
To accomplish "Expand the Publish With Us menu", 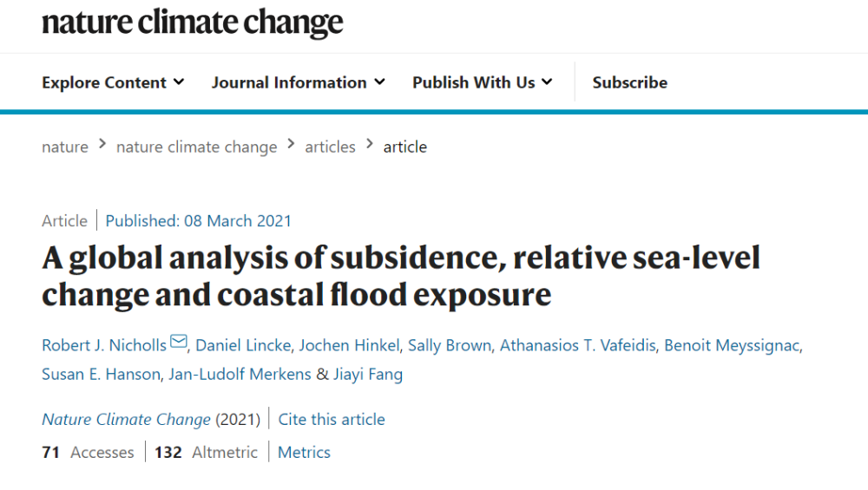I will (482, 82).
